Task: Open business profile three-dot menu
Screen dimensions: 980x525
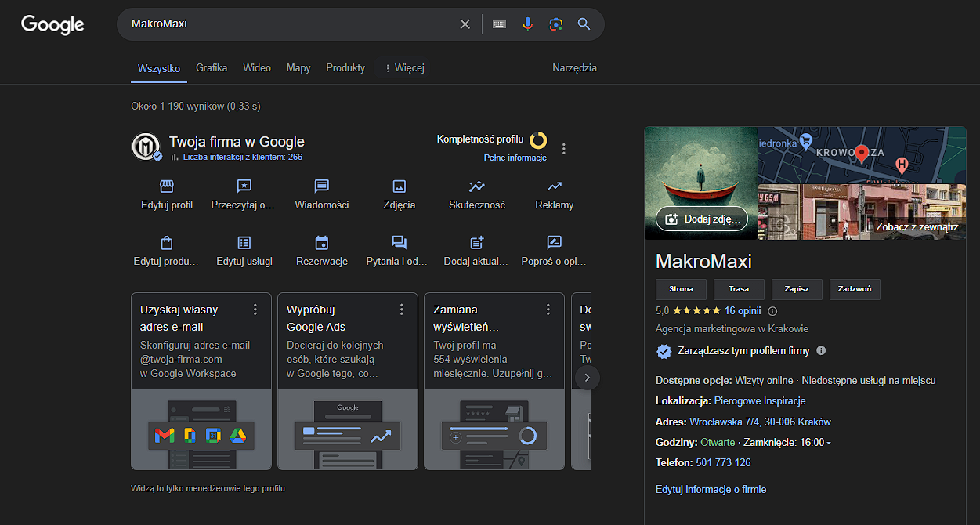Action: point(563,148)
